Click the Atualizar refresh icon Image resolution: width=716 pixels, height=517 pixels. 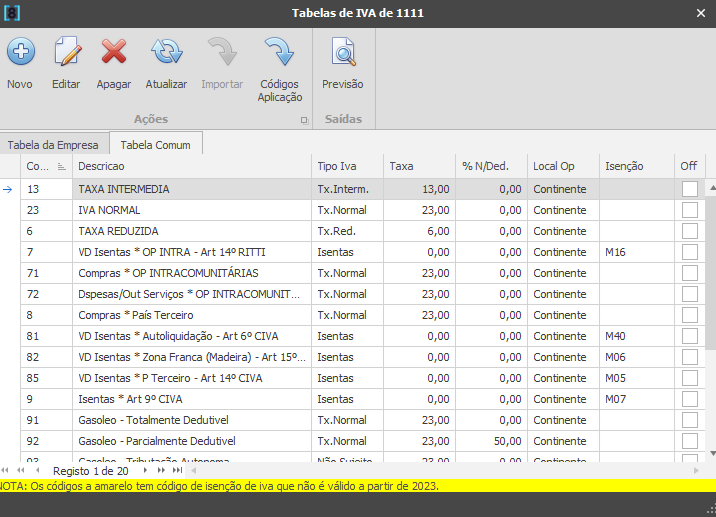click(x=166, y=51)
